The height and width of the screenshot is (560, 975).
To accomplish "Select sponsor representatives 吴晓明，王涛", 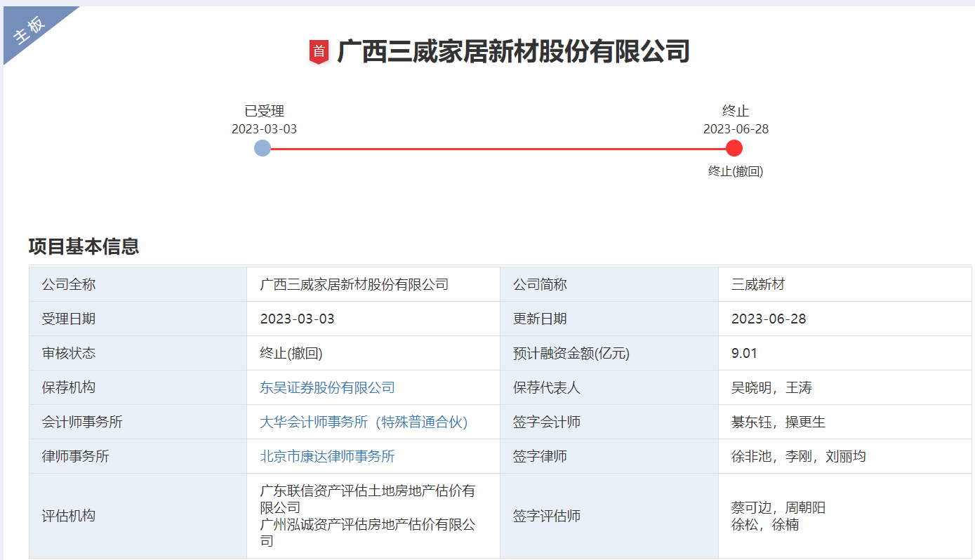I will pos(771,387).
